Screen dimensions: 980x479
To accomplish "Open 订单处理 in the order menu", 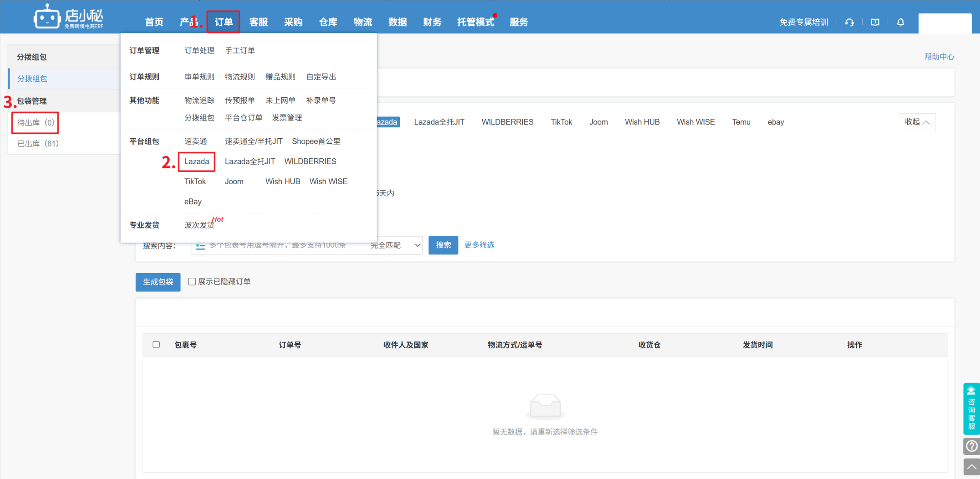I will 199,51.
